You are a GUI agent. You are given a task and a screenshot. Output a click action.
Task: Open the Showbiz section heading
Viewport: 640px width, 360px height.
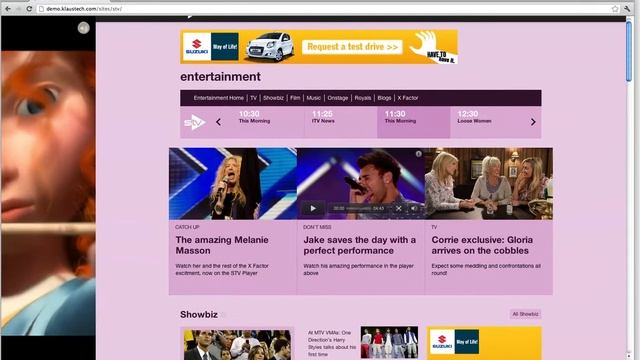click(199, 314)
